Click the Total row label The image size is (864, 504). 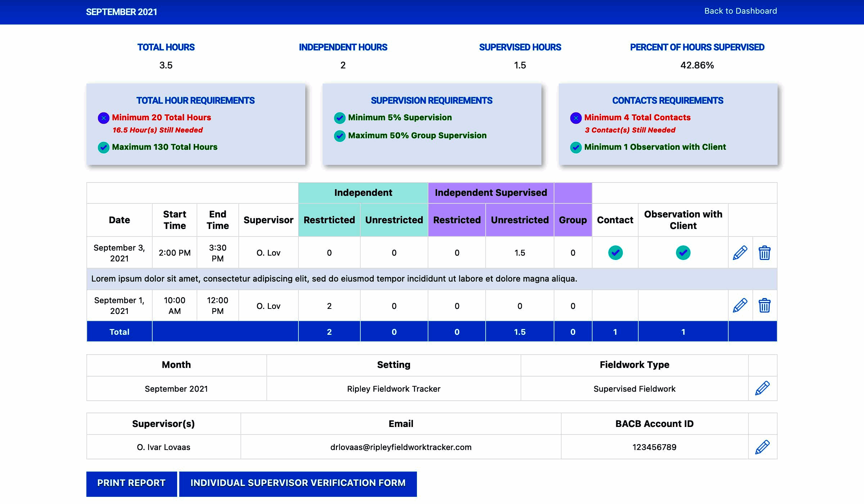[119, 332]
